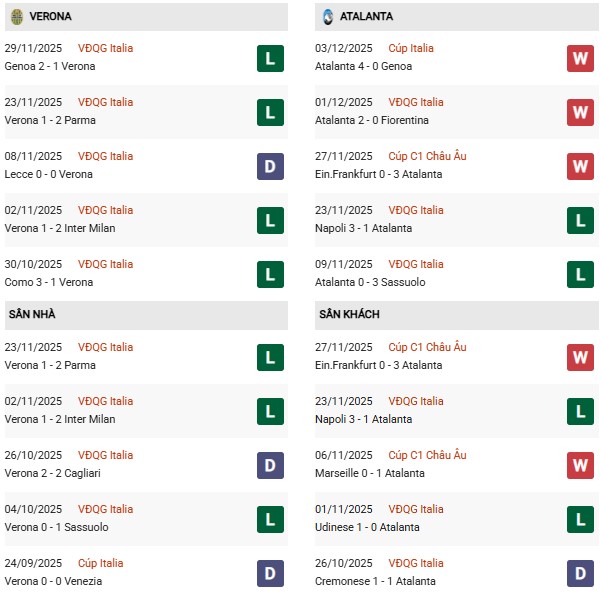Screen dimensions: 600x595
Task: Select the SÂN NHÀ section header
Action: (34, 314)
